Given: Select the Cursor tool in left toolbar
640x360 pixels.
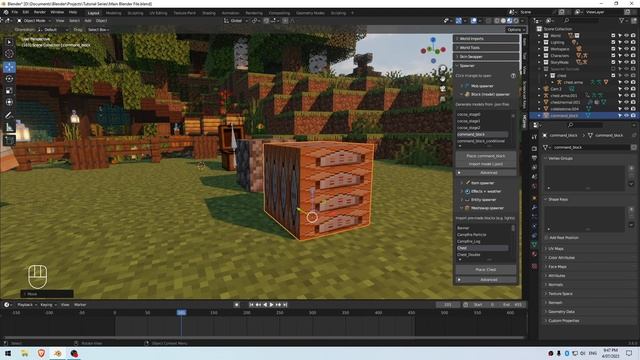Looking at the screenshot, I should click(9, 53).
